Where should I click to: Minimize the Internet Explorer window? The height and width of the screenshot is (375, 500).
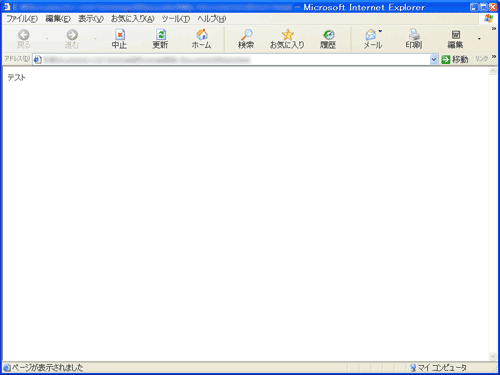point(474,7)
